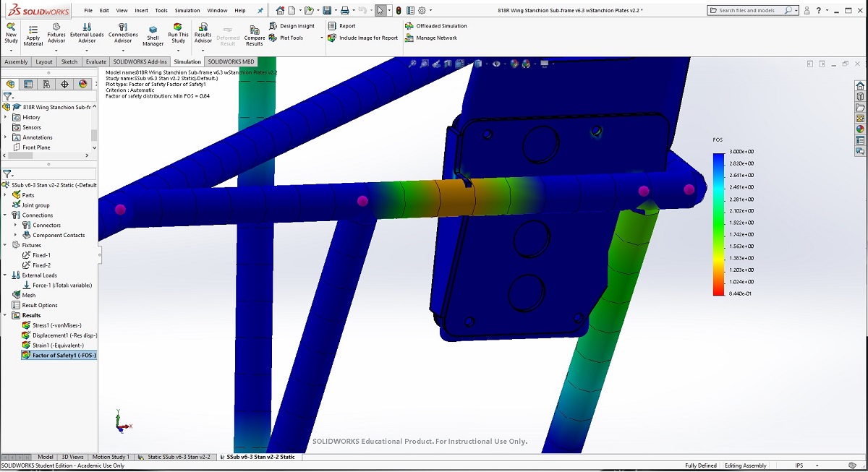
Task: Open the Results Advisor
Action: (x=203, y=33)
